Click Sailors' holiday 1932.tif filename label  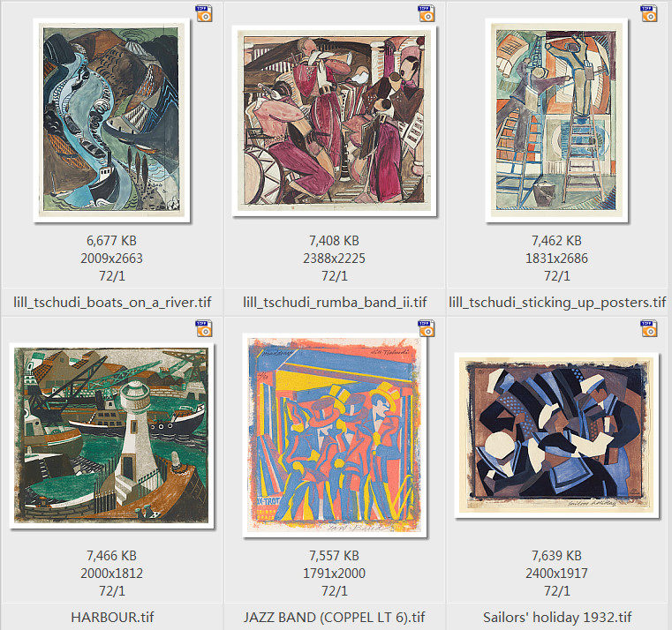coord(557,617)
